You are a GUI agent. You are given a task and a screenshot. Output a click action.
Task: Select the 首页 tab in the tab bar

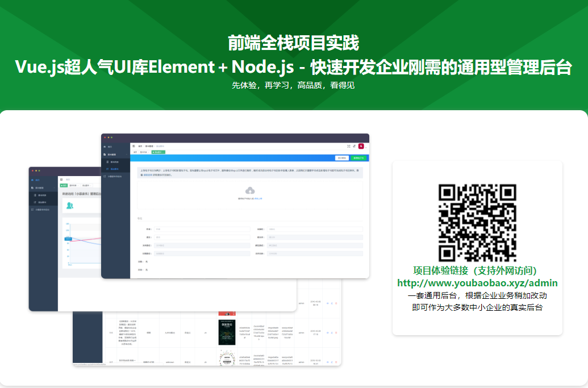135,152
